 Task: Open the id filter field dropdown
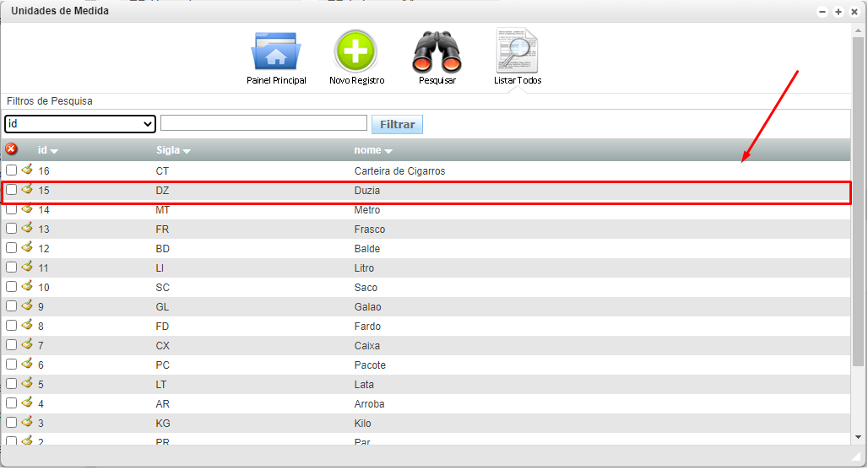[80, 124]
